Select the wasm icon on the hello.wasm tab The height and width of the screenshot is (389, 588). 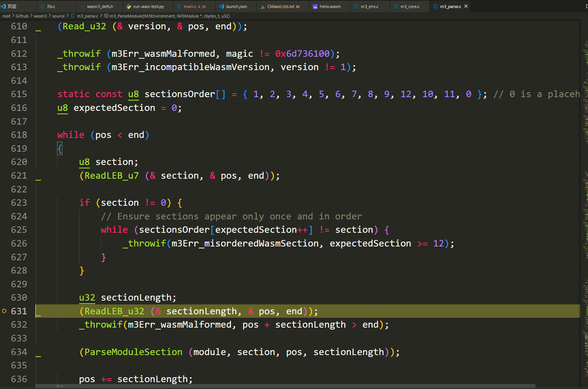point(314,6)
